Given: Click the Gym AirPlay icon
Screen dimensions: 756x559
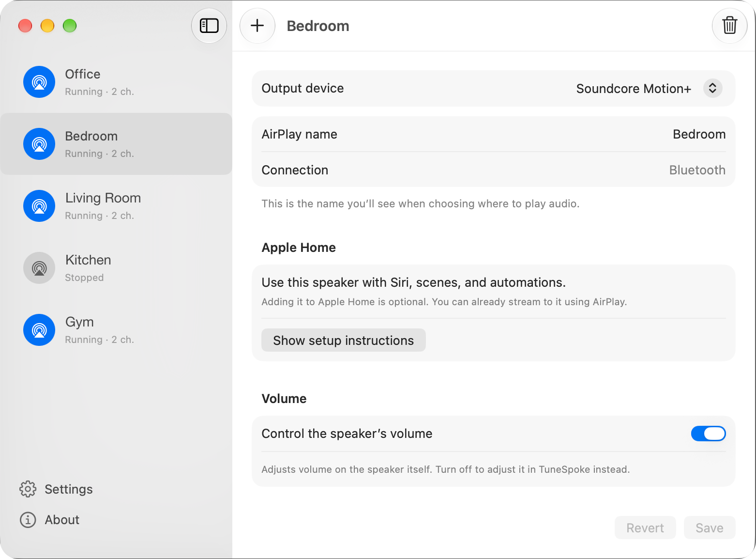Looking at the screenshot, I should [x=39, y=330].
